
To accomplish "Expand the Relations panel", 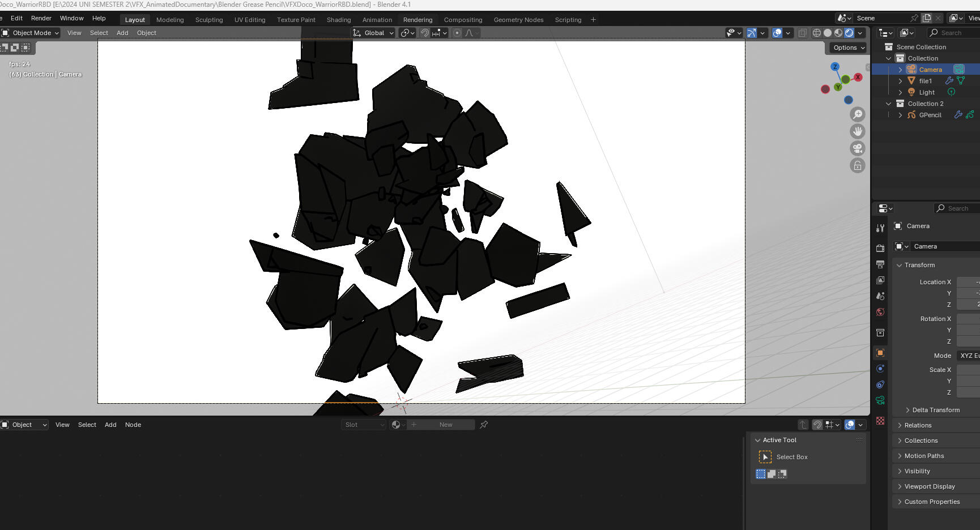I will [x=918, y=425].
